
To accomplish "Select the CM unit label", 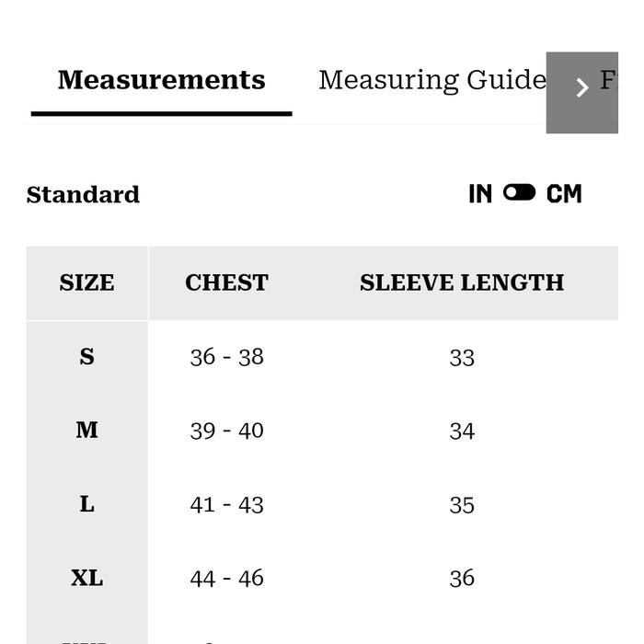I will point(564,194).
